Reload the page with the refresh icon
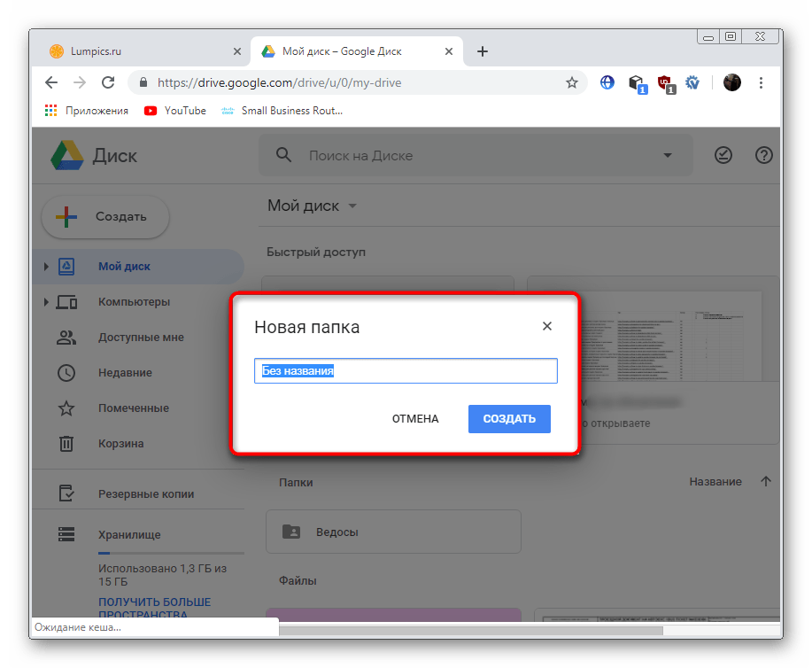 click(108, 82)
